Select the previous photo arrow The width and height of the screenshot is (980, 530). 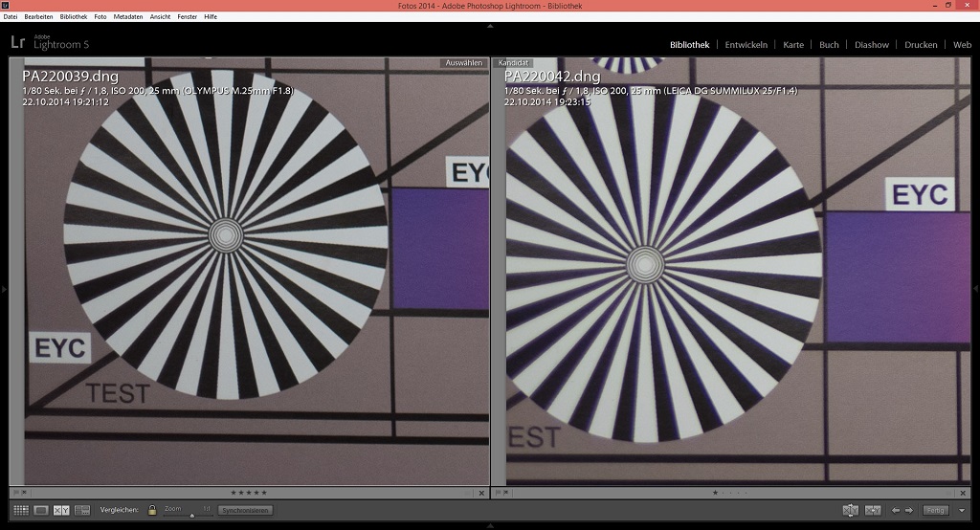(896, 511)
